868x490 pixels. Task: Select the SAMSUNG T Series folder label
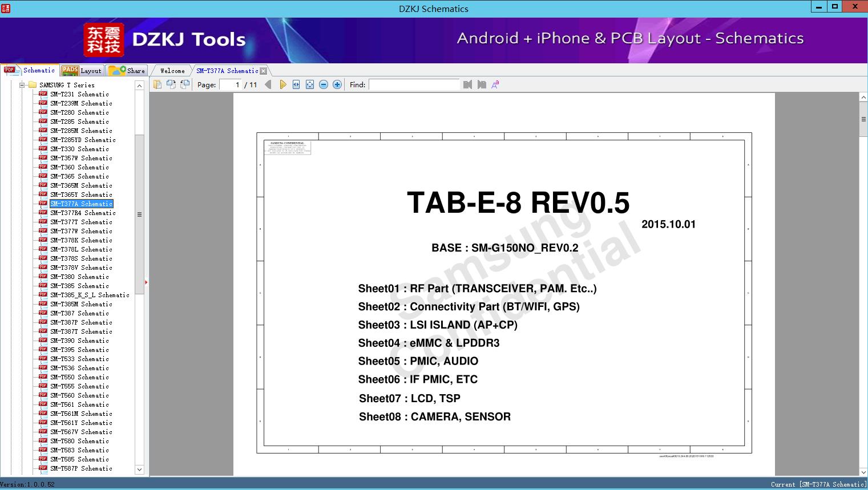67,85
